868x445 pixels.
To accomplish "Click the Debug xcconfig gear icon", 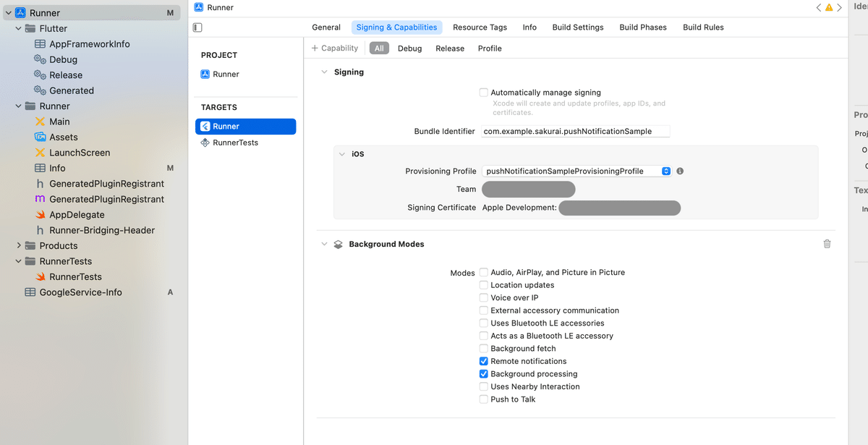I will click(41, 59).
